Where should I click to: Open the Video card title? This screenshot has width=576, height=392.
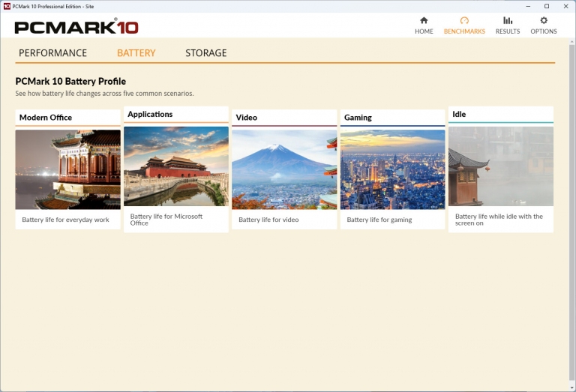click(x=247, y=118)
